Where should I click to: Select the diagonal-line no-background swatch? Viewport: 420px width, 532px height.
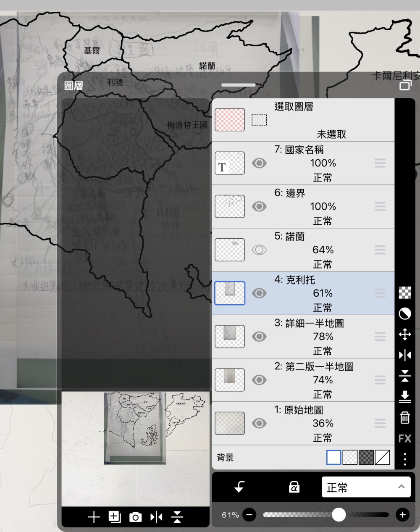click(x=383, y=458)
